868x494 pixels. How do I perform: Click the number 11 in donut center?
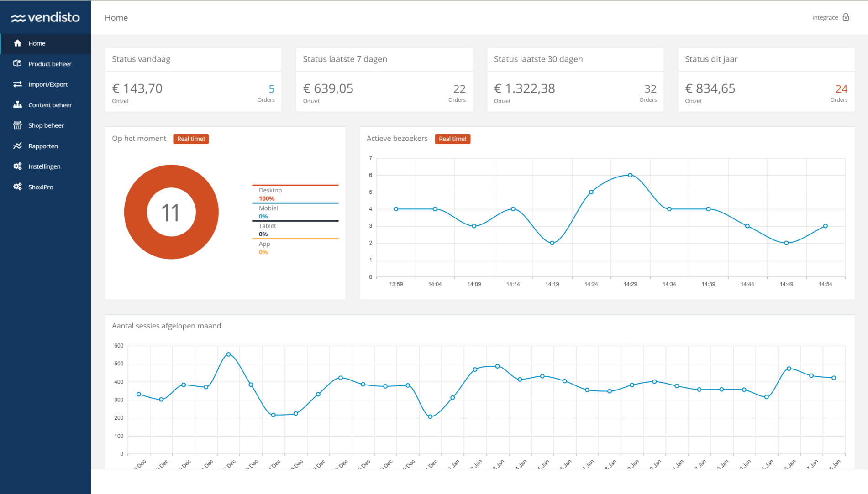(171, 213)
